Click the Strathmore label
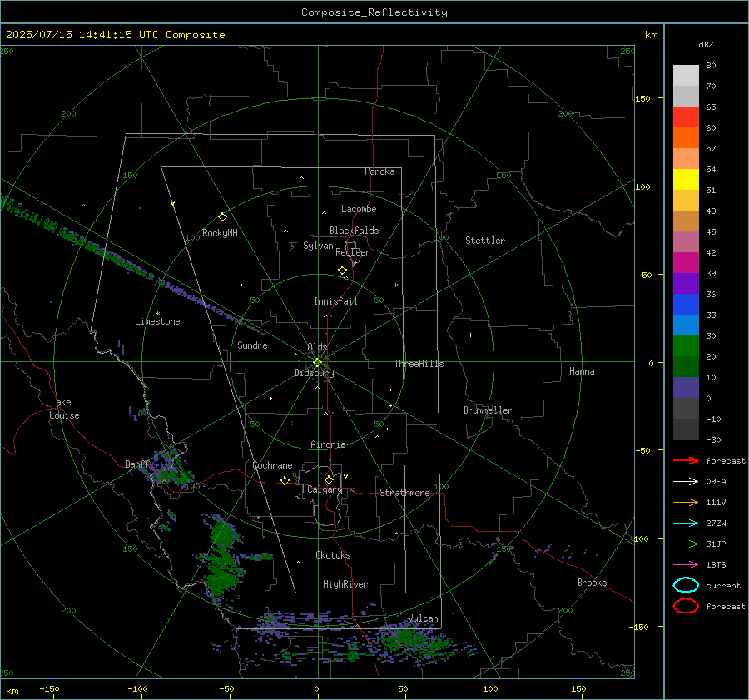The image size is (749, 700). 404,493
